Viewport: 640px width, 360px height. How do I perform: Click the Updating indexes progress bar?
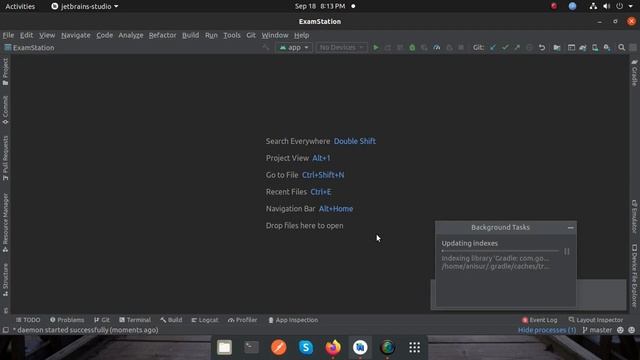[x=500, y=251]
